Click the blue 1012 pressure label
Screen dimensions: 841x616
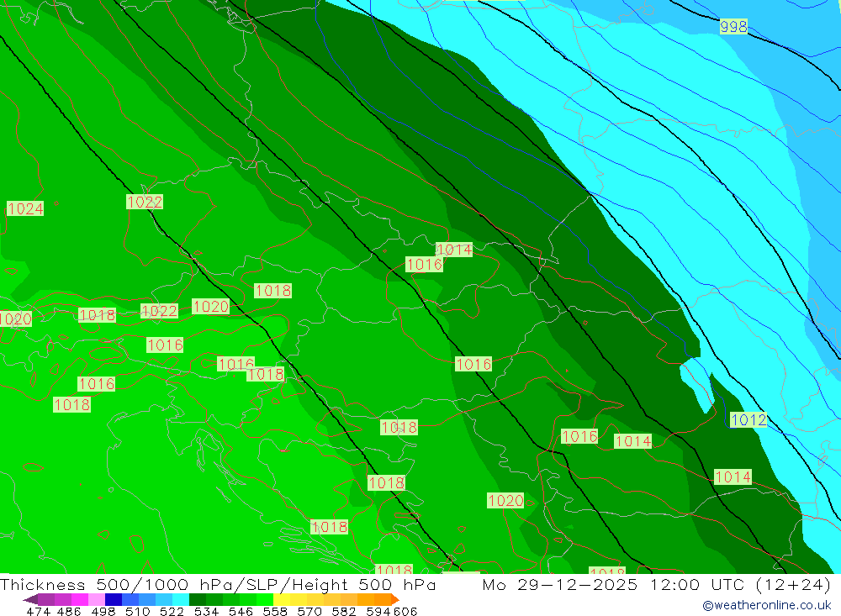[748, 420]
